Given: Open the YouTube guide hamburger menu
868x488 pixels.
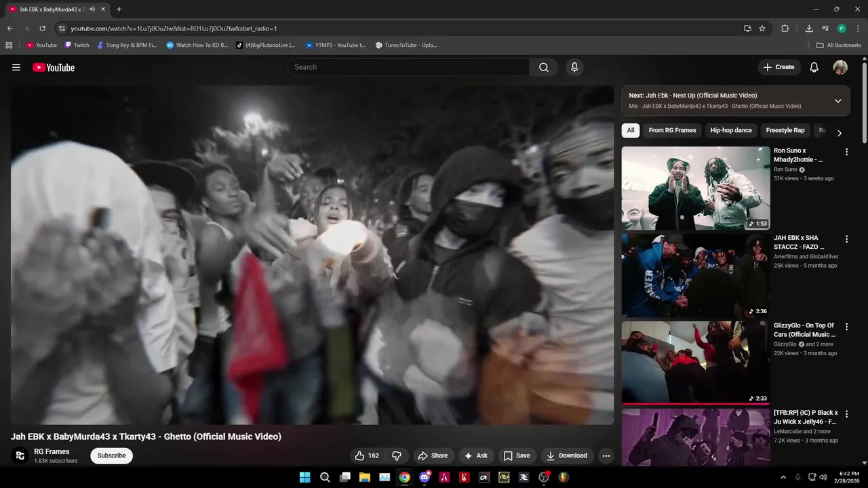Looking at the screenshot, I should coord(16,67).
